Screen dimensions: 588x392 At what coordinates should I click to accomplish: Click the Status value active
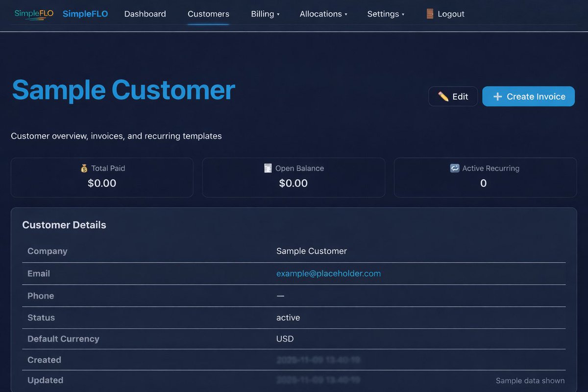click(288, 318)
